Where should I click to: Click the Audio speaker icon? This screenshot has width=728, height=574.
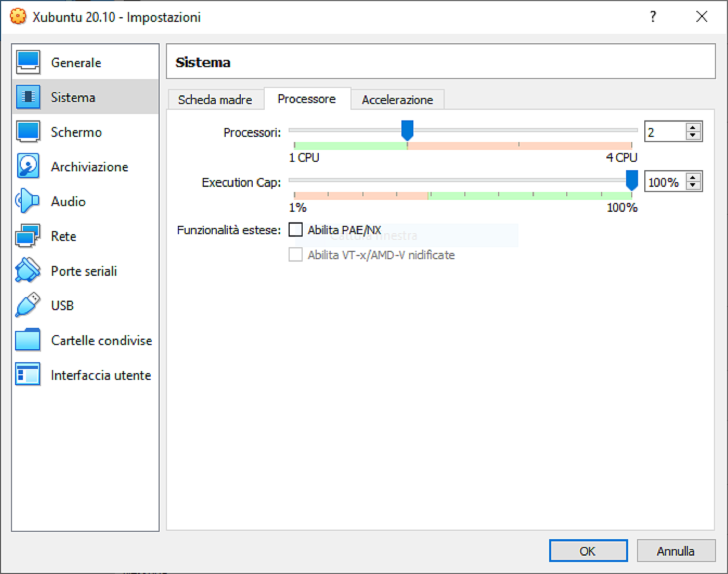[27, 201]
